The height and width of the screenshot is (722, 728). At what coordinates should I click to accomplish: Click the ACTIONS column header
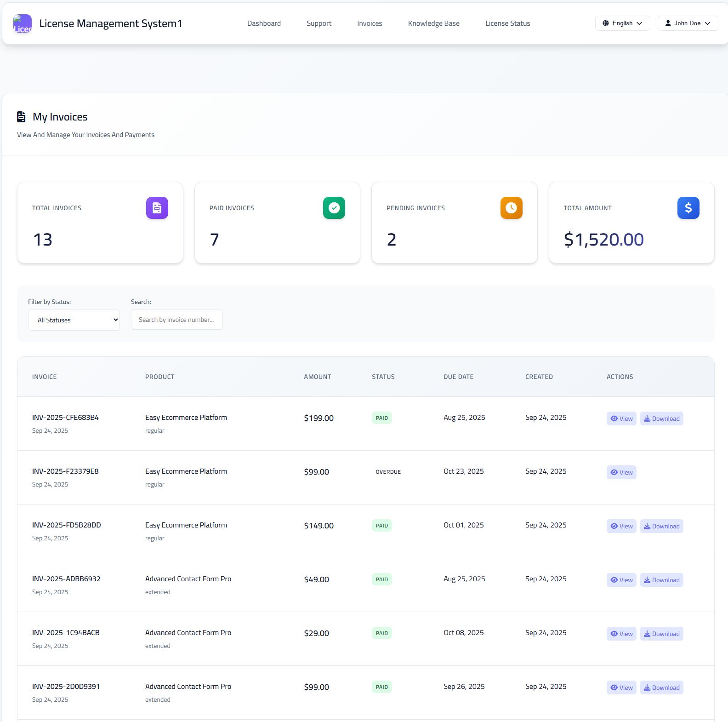[620, 377]
